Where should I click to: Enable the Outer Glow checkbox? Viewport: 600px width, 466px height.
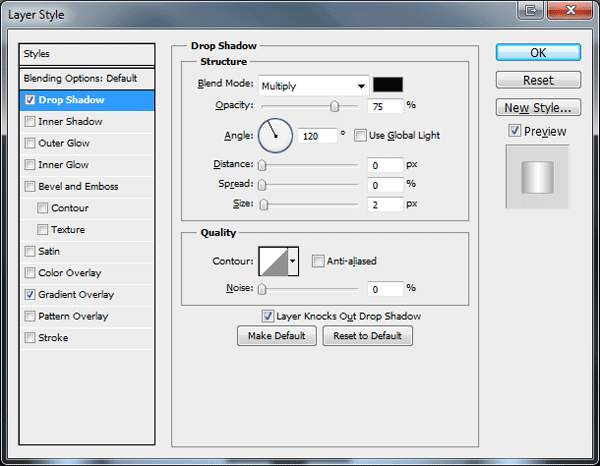[30, 143]
